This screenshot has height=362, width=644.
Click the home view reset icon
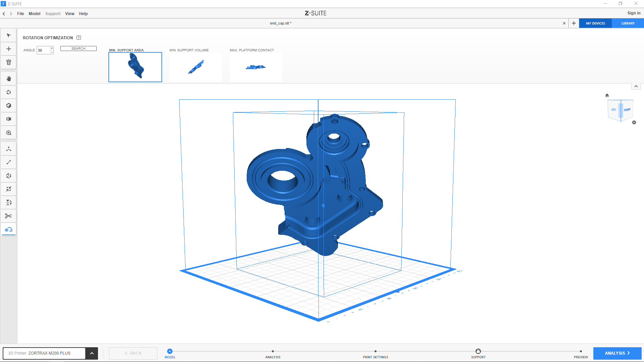pos(607,95)
